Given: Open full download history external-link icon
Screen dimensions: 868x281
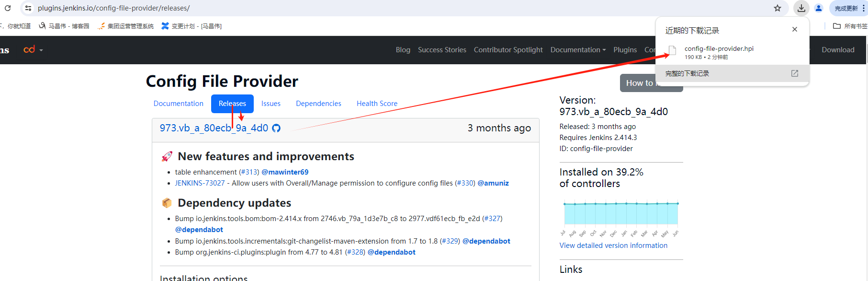Looking at the screenshot, I should tap(795, 73).
